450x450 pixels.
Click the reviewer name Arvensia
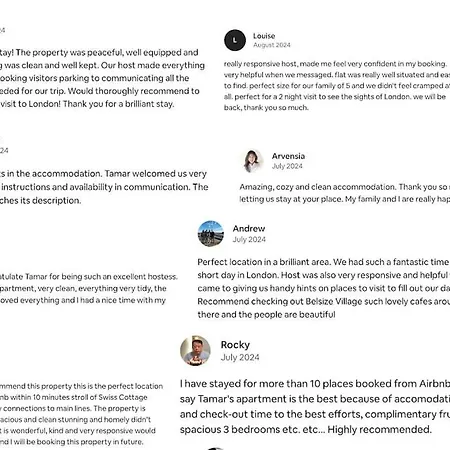pos(288,156)
